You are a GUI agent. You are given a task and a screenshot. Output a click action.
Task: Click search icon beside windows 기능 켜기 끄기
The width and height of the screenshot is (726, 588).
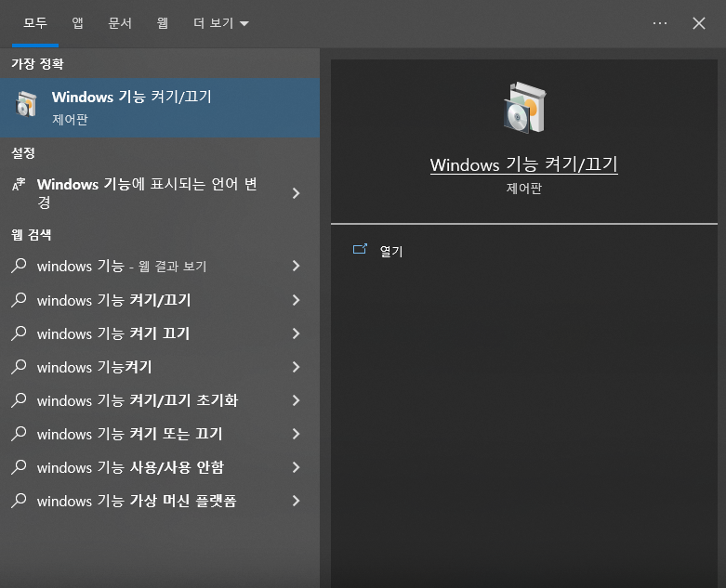coord(19,333)
